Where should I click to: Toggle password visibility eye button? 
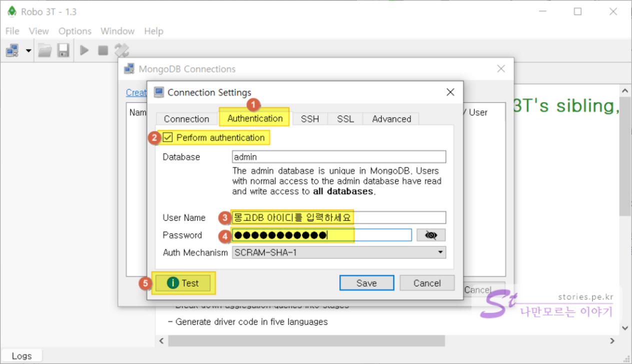[x=430, y=235]
